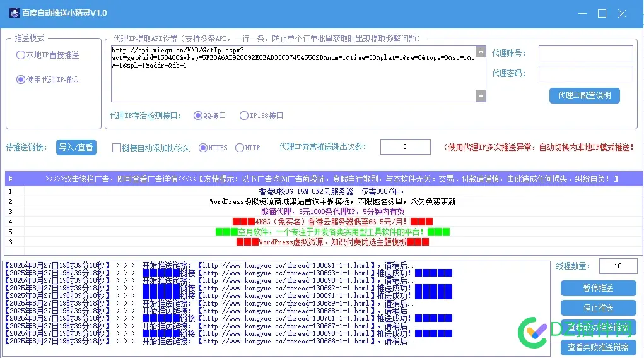644x358 pixels.
Task: Click log line for thread-130687-1-1.html
Action: [x=211, y=326]
